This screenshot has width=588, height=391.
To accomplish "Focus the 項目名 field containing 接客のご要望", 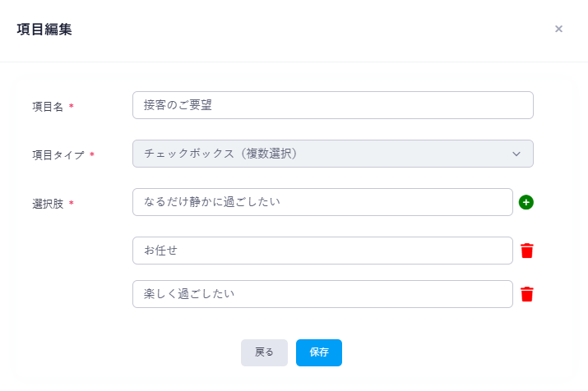I will click(x=332, y=105).
